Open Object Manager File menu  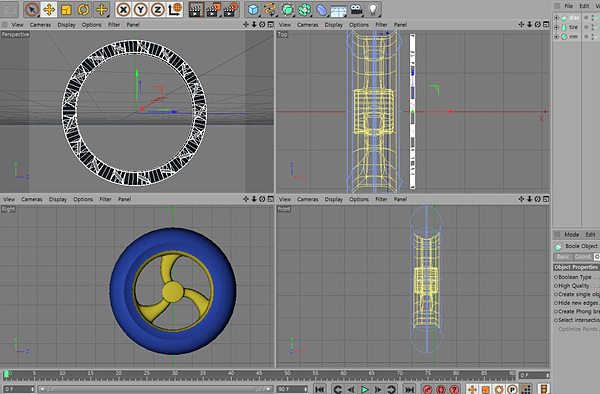[569, 6]
